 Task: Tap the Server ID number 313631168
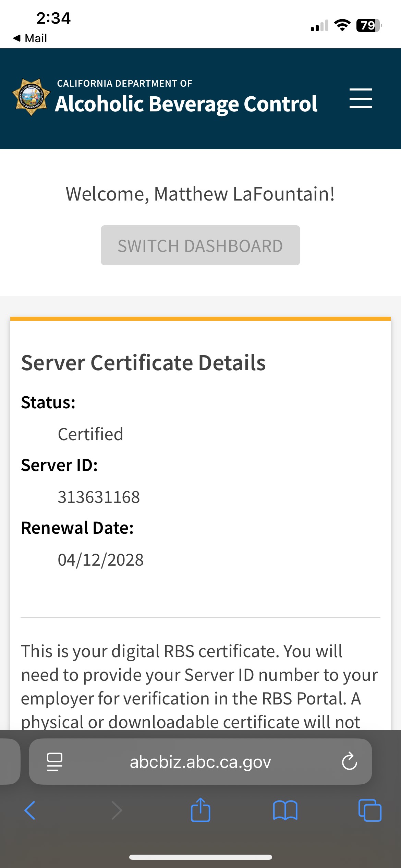tap(99, 497)
